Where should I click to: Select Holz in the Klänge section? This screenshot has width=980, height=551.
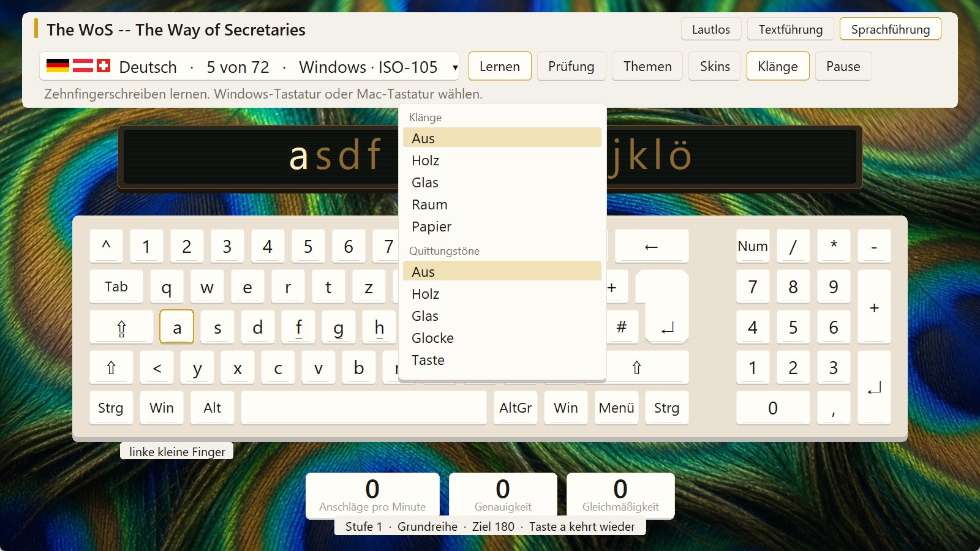pos(502,160)
